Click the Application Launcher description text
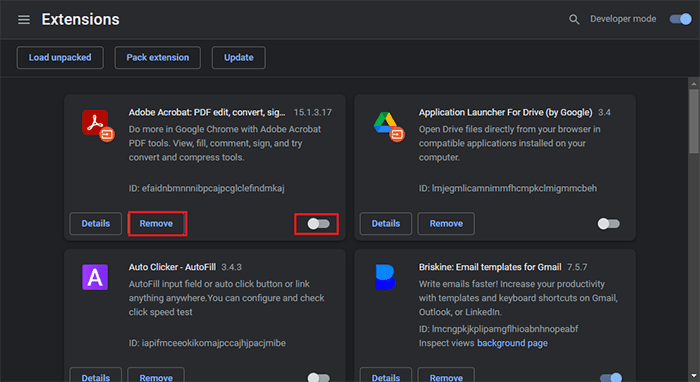This screenshot has width=700, height=382. tap(509, 143)
